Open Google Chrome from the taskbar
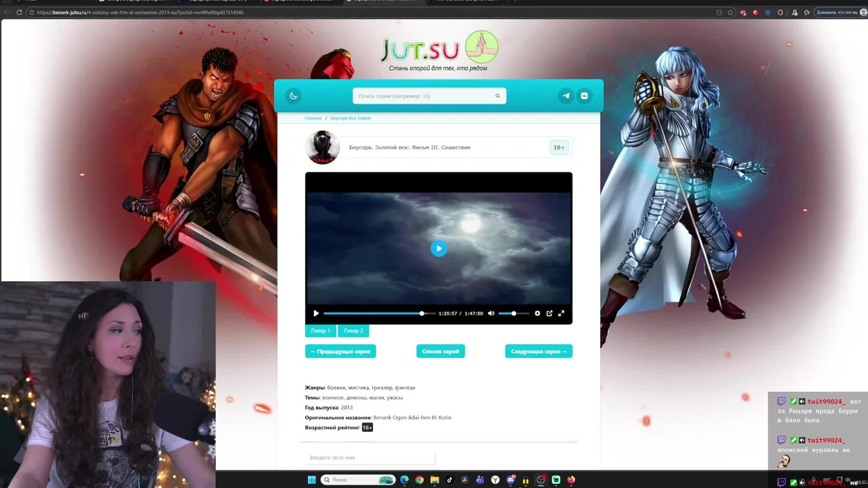The height and width of the screenshot is (488, 868). [420, 480]
